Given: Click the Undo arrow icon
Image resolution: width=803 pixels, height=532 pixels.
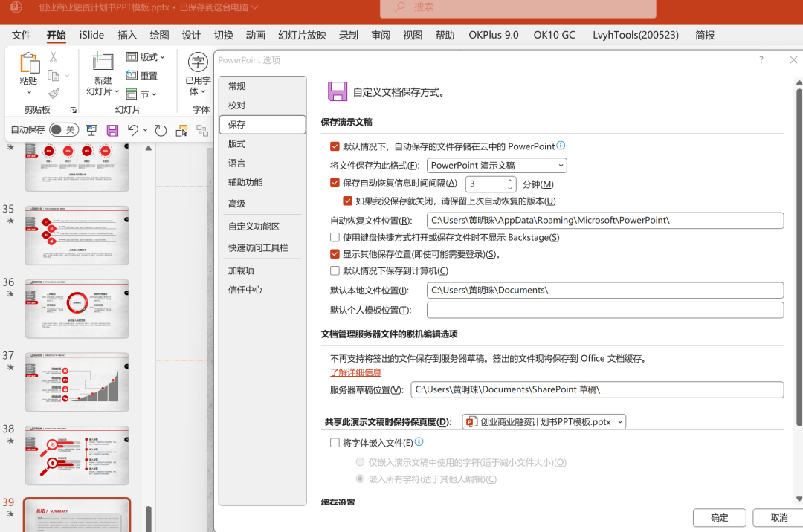Looking at the screenshot, I should [x=133, y=131].
